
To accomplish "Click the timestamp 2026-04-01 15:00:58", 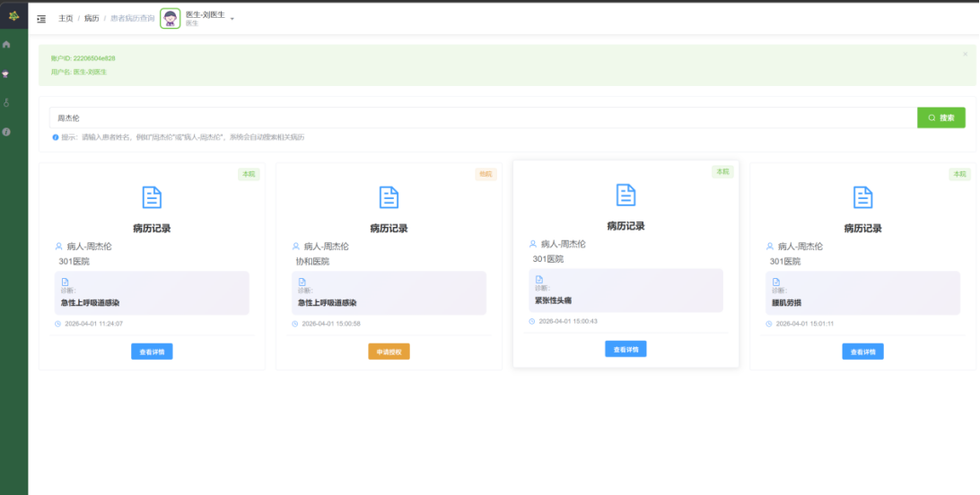I will coord(331,324).
